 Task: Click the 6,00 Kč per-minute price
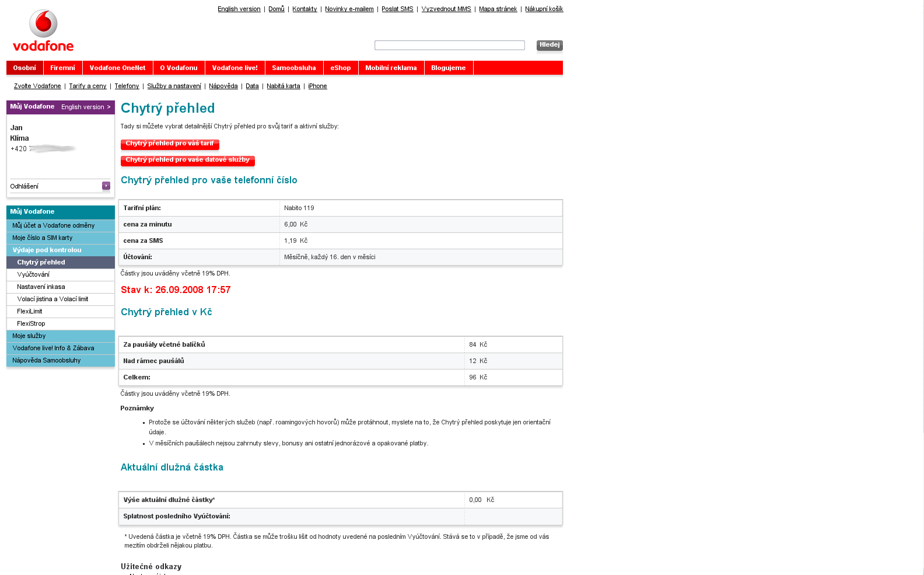(296, 224)
